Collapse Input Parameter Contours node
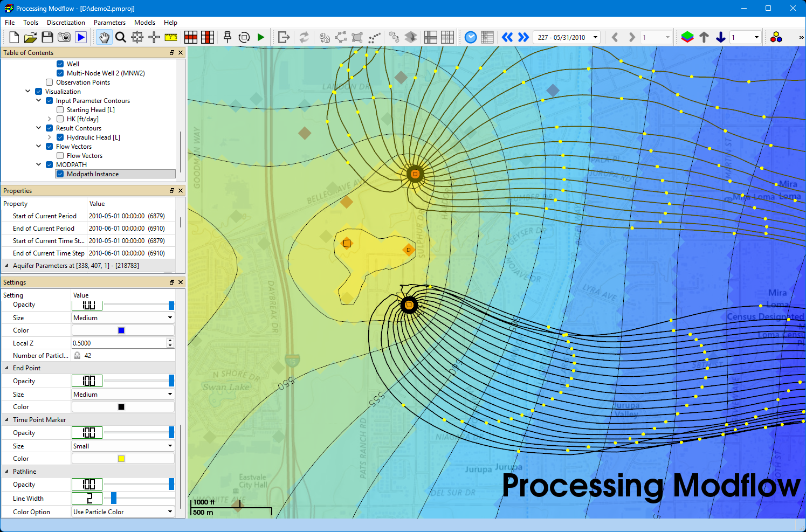Image resolution: width=806 pixels, height=532 pixels. pos(39,101)
